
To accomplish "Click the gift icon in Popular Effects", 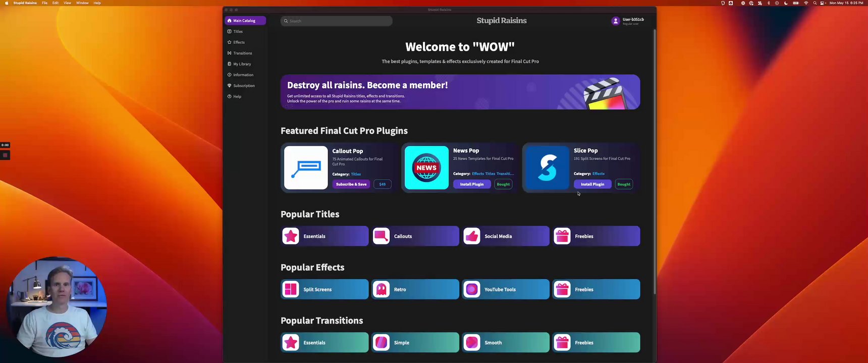I will 562,289.
